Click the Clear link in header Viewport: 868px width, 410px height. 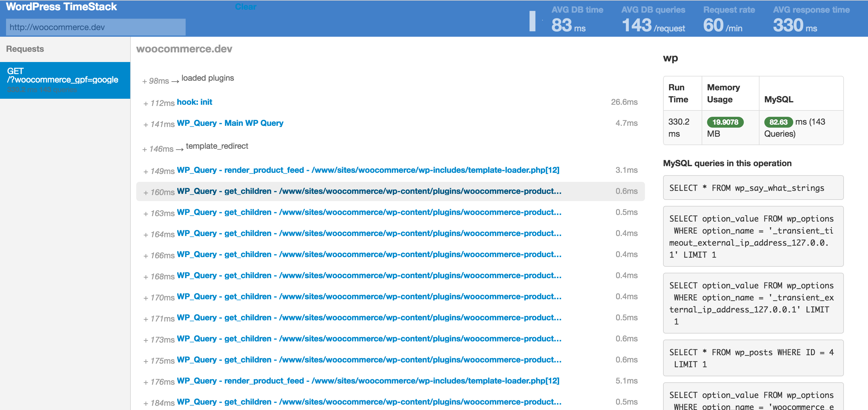(246, 7)
